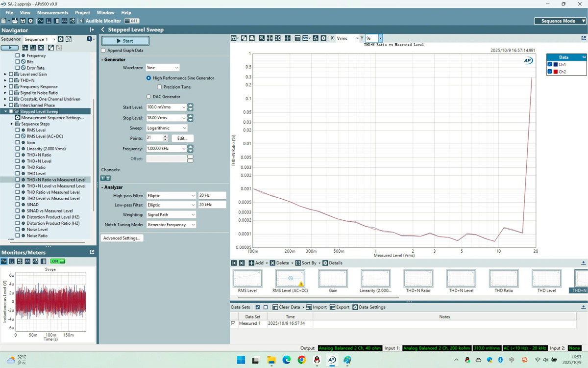Screen dimensions: 588x368
Task: Click the save graph icon on the graph toolbar
Action: click(234, 38)
